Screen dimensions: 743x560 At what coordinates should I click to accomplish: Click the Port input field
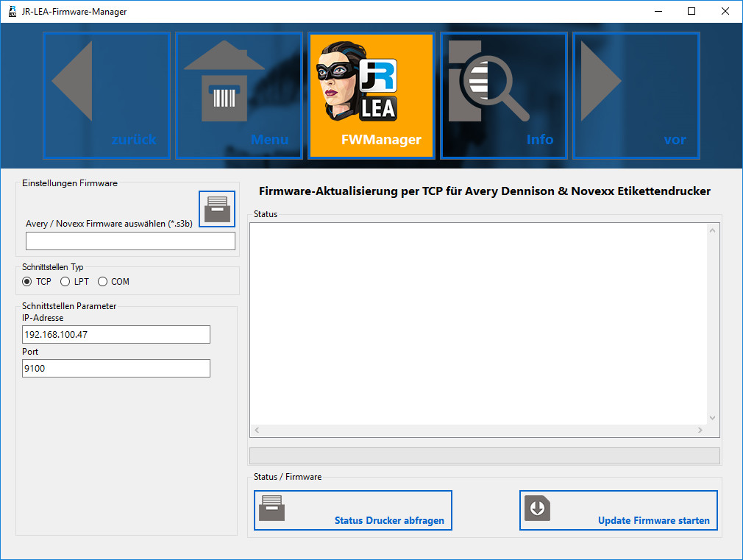[x=116, y=368]
